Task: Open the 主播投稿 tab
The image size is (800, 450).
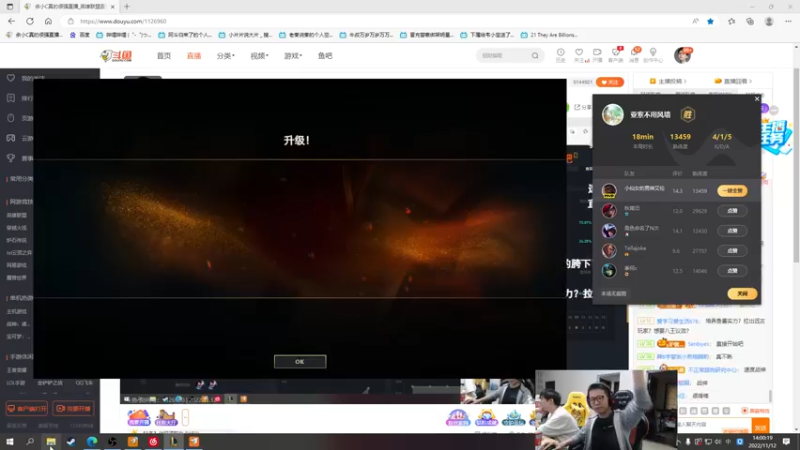Action: 668,81
